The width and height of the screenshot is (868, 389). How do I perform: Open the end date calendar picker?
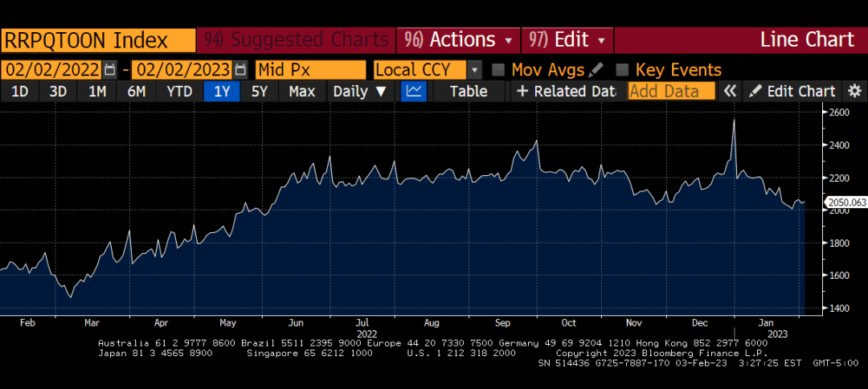pyautogui.click(x=240, y=70)
